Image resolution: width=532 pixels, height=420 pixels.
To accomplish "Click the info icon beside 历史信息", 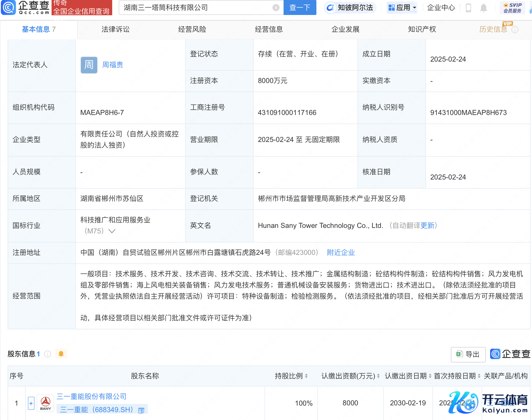I will 515,30.
